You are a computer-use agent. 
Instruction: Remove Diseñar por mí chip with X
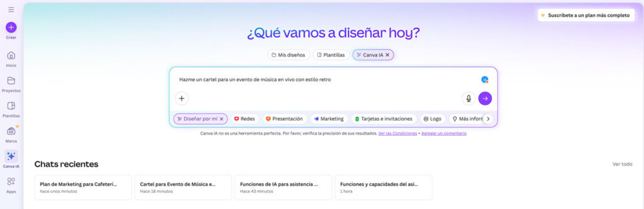tap(222, 119)
